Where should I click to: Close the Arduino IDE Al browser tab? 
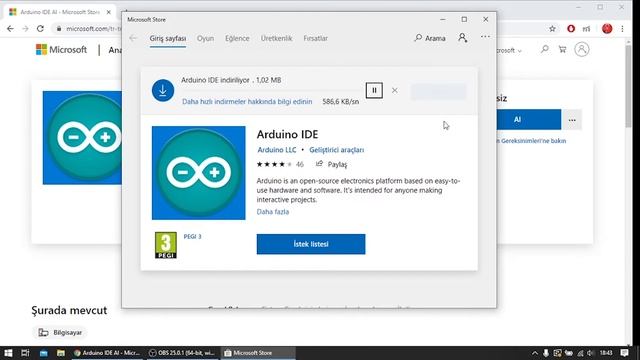[109, 12]
